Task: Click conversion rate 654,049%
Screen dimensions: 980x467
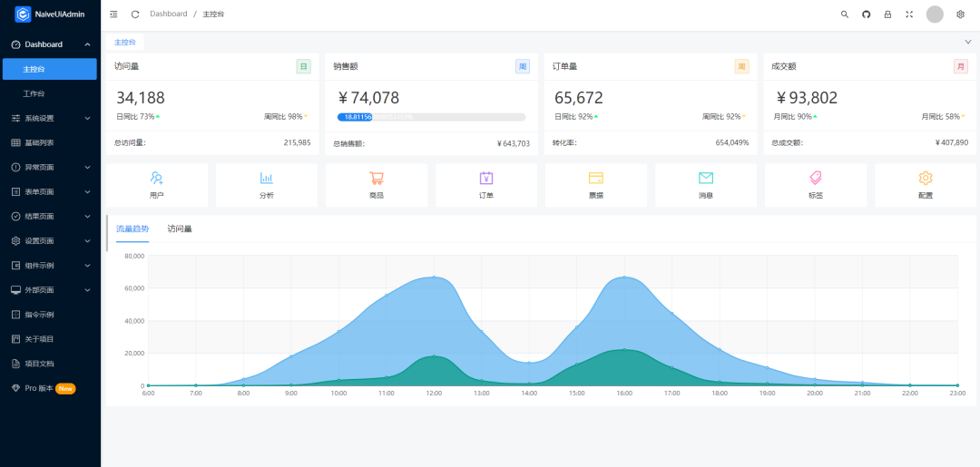Action: pyautogui.click(x=732, y=142)
